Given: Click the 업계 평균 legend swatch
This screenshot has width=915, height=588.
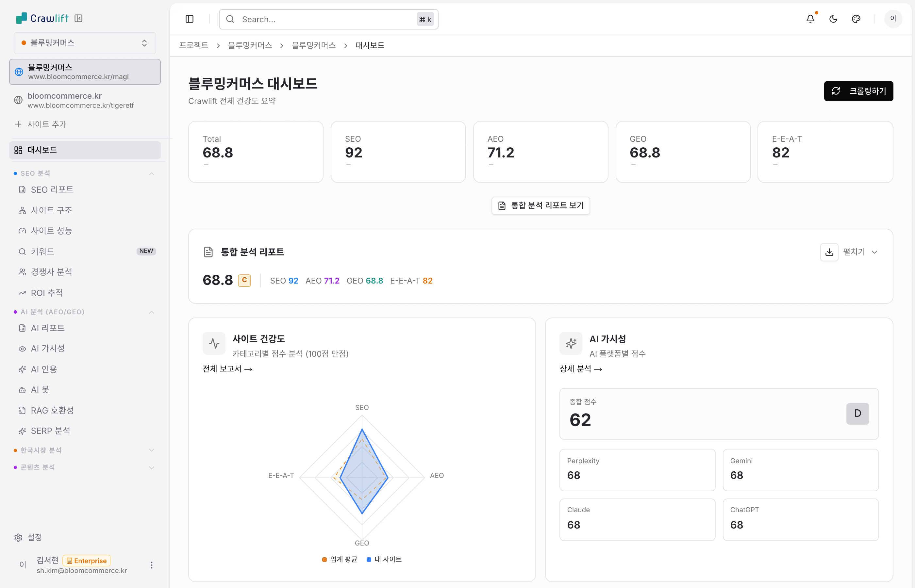Looking at the screenshot, I should (324, 559).
